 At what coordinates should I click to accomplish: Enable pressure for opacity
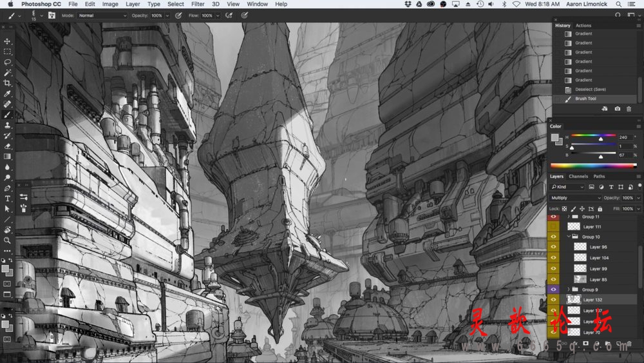pos(178,15)
